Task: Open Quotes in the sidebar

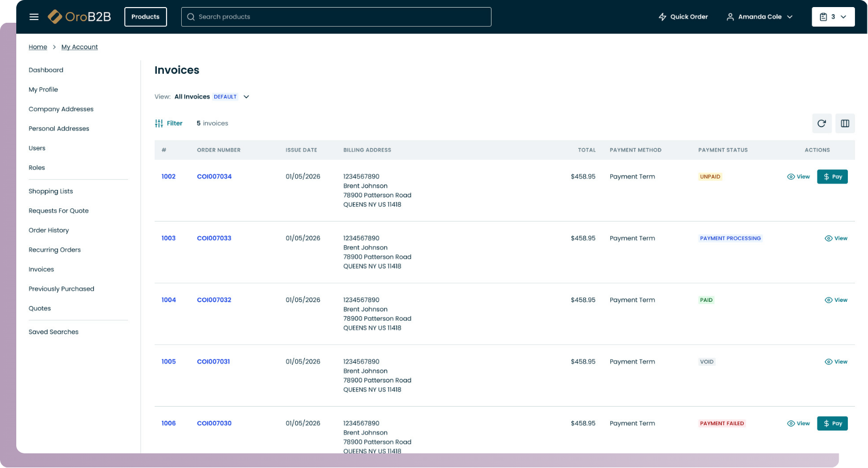Action: tap(40, 308)
